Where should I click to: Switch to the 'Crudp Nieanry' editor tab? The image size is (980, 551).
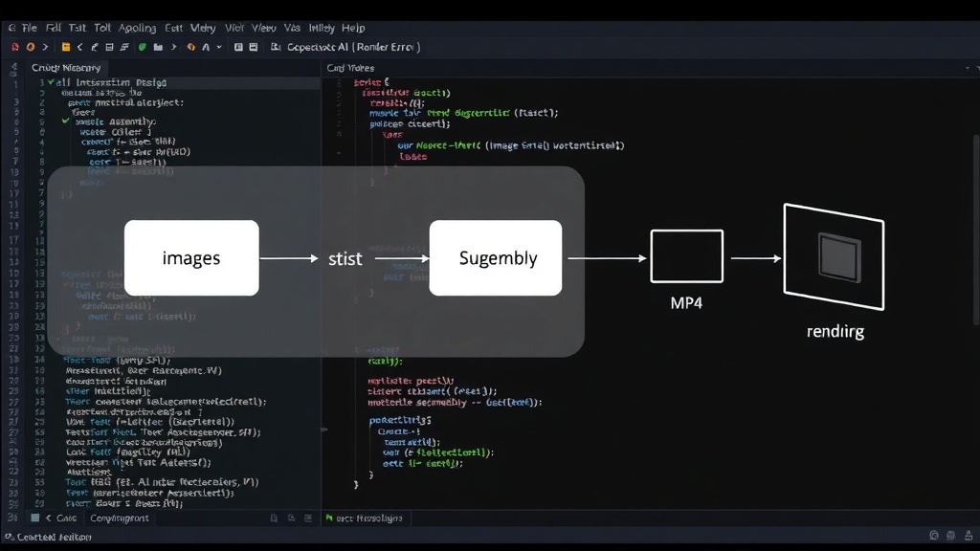coord(66,68)
